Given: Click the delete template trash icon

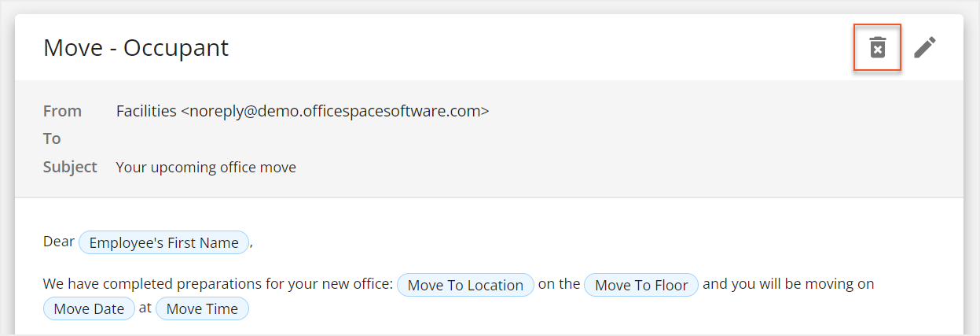Looking at the screenshot, I should [x=877, y=48].
